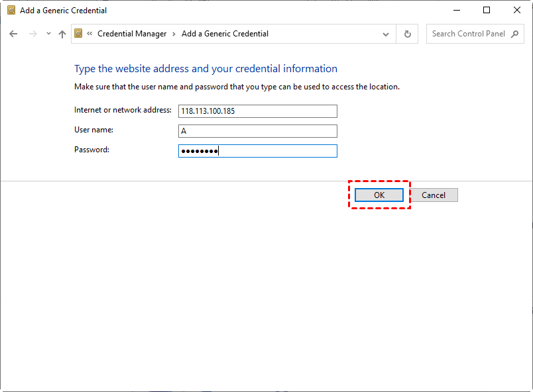Expand the double-chevron breadcrumb root menu
The height and width of the screenshot is (392, 533).
coord(89,34)
